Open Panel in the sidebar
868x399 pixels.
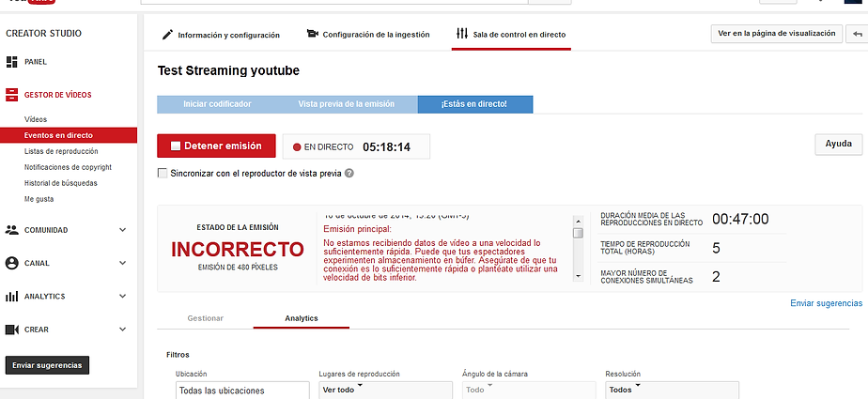(36, 62)
